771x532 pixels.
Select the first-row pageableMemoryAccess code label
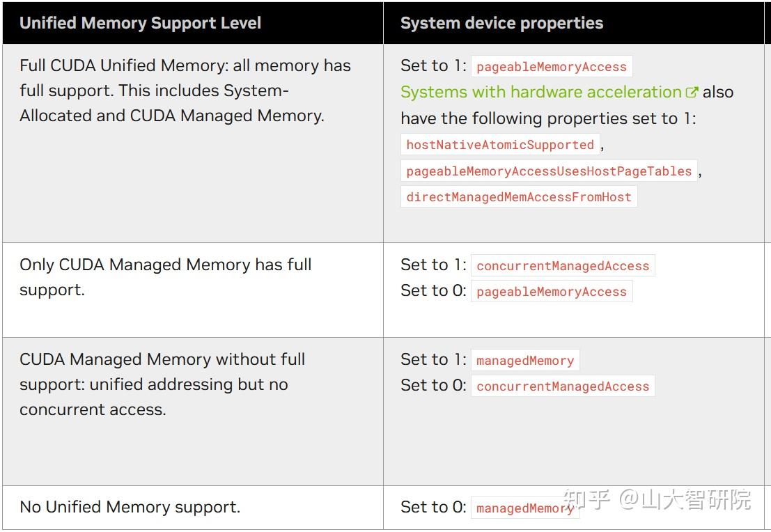pos(552,66)
